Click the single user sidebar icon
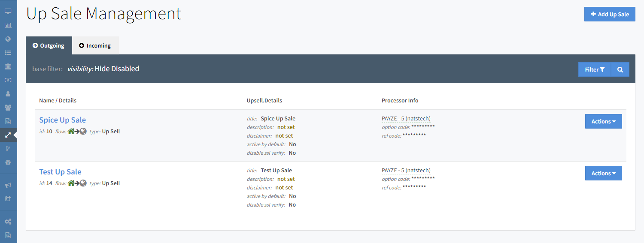Screen dimensions: 644x243 tap(8, 94)
